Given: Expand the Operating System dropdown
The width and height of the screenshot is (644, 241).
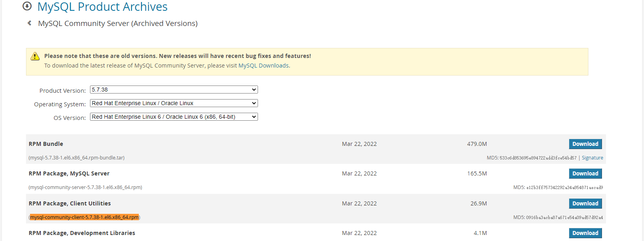Looking at the screenshot, I should click(174, 103).
